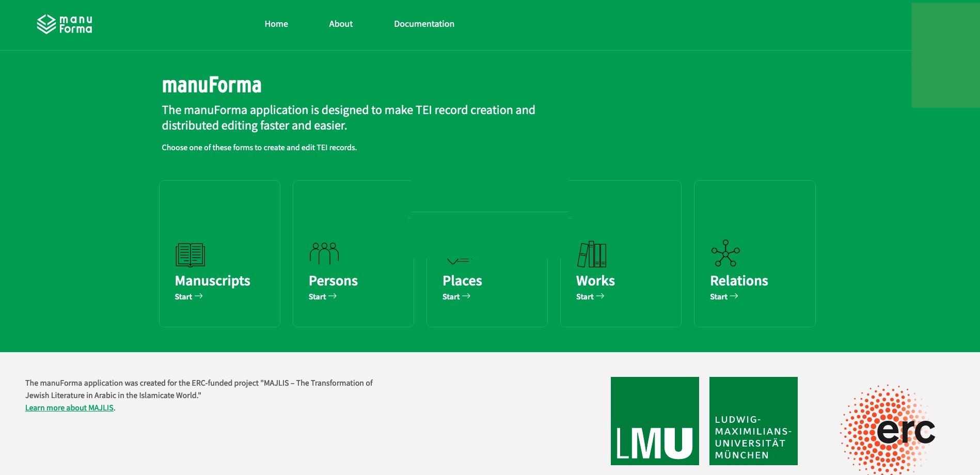Select the Places card title
980x475 pixels.
click(x=462, y=281)
